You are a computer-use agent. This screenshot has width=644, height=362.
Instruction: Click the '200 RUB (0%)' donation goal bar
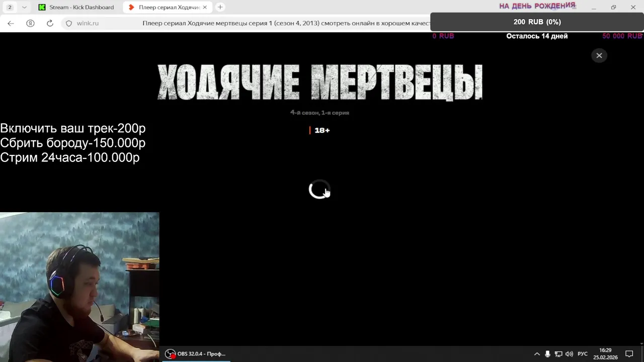click(x=537, y=22)
